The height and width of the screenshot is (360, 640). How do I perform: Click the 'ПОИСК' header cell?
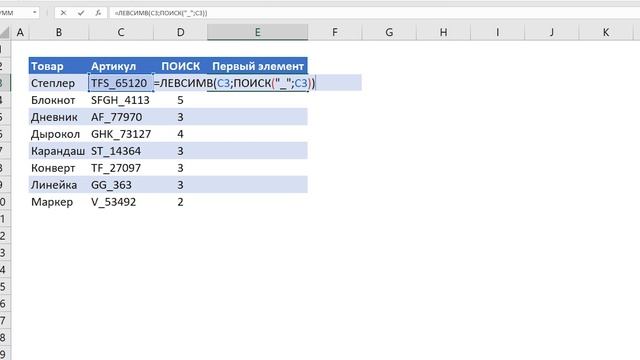point(180,66)
